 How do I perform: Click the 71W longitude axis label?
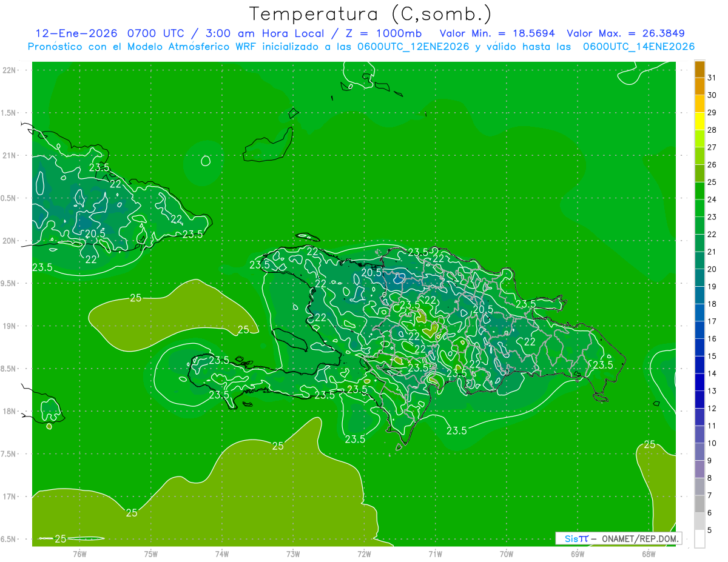coord(435,554)
